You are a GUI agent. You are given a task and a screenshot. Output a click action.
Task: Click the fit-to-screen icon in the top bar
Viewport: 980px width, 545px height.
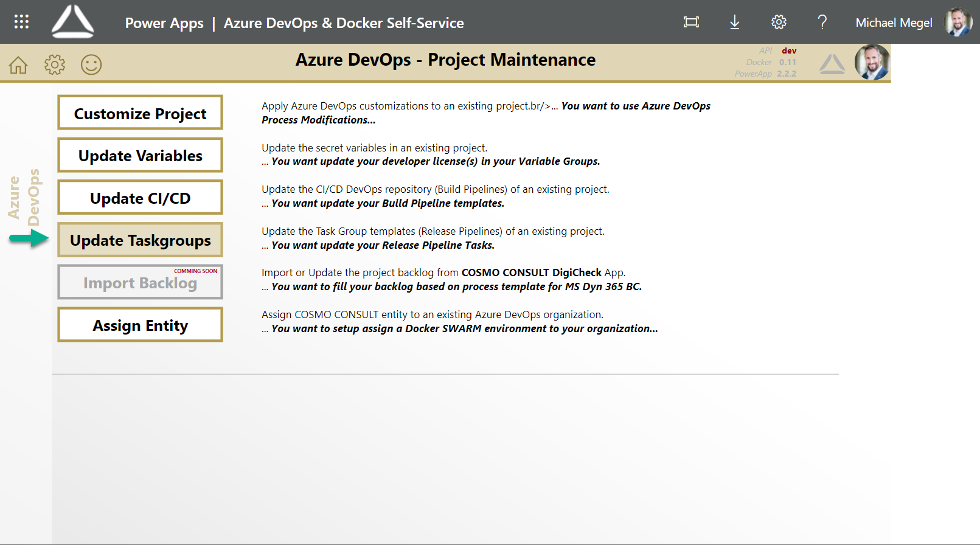click(691, 23)
